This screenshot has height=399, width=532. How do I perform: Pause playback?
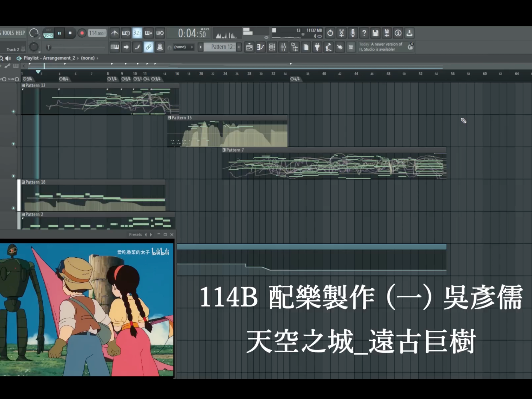59,33
